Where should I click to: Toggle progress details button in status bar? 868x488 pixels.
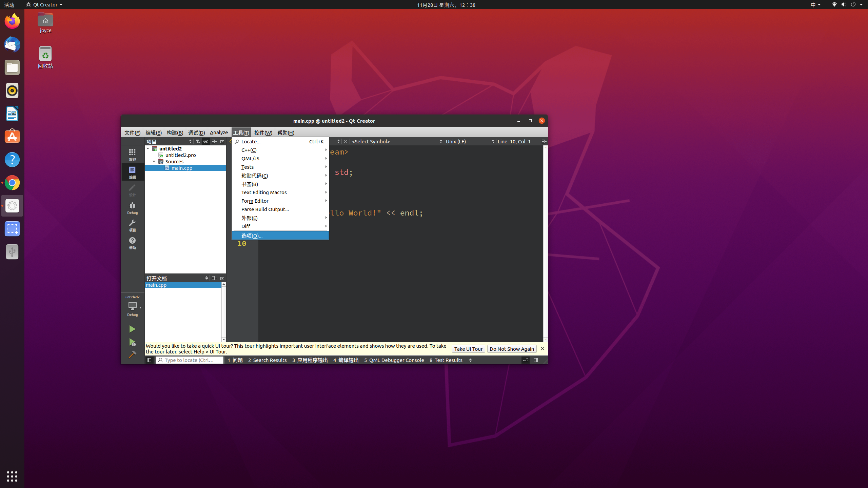click(525, 360)
